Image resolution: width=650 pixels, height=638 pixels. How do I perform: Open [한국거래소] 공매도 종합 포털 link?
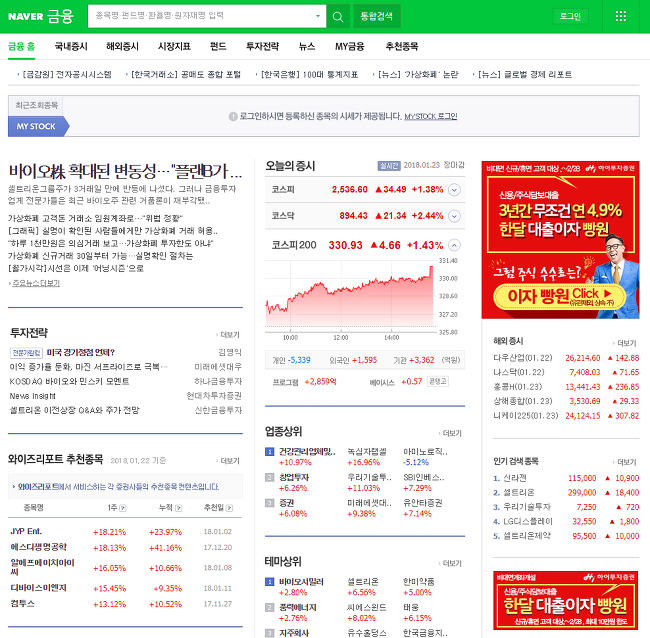(186, 75)
